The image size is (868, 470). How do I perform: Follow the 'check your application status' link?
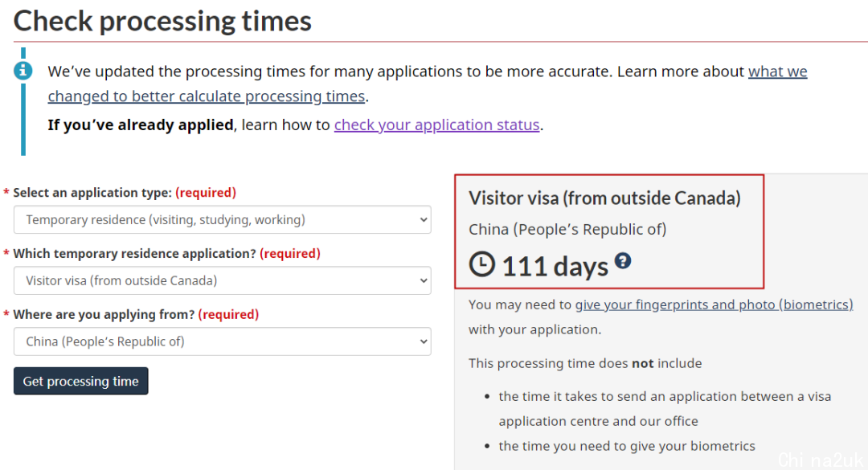(x=436, y=125)
